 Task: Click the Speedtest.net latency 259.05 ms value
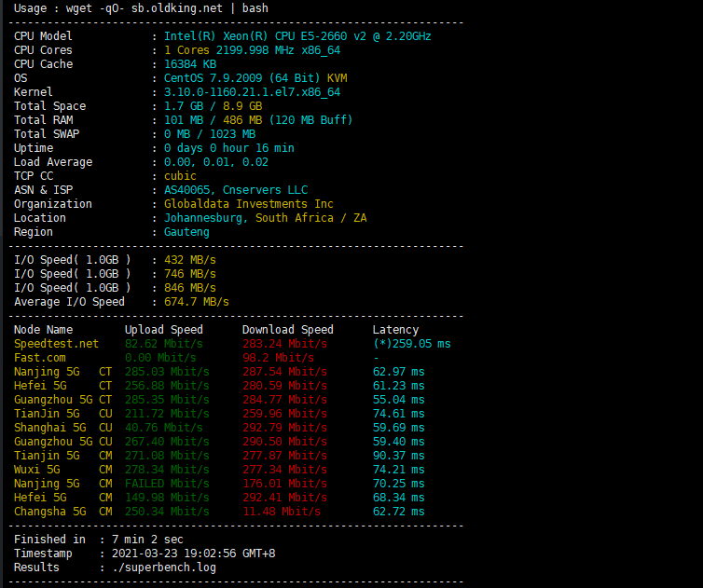(x=412, y=344)
